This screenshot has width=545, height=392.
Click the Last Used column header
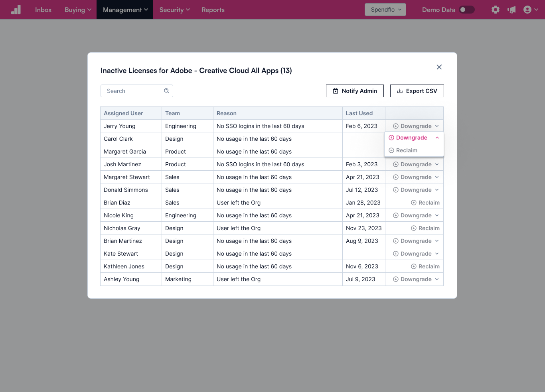pyautogui.click(x=364, y=113)
